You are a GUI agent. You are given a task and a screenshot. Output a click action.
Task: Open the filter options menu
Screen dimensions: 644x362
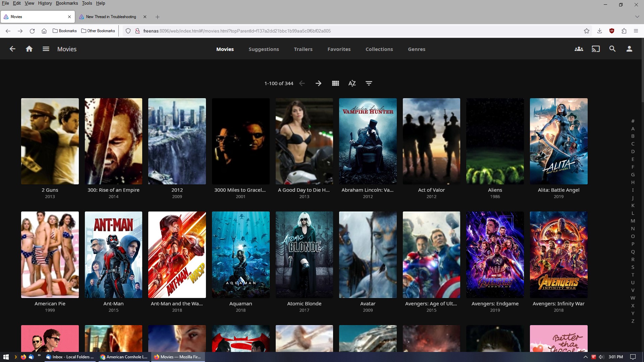click(369, 83)
